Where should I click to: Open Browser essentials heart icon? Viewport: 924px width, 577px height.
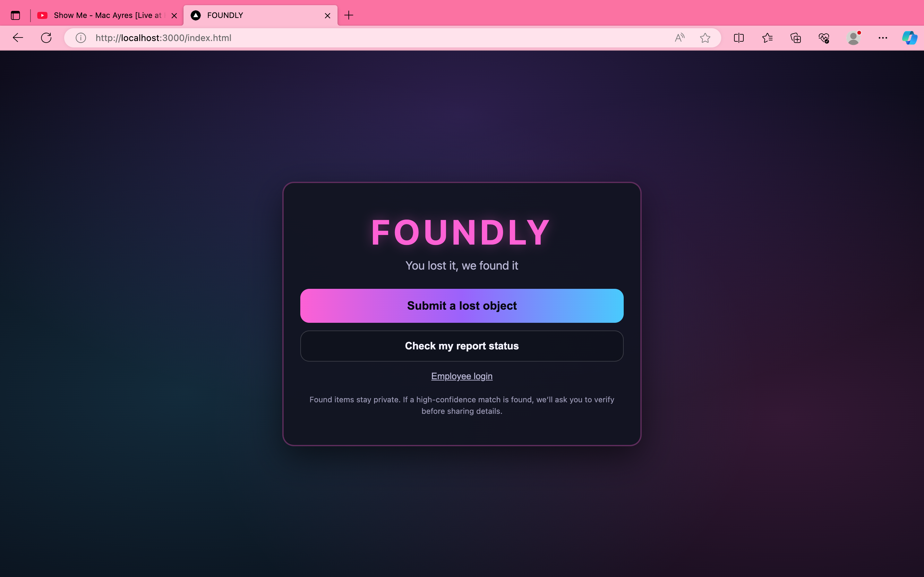tap(824, 38)
